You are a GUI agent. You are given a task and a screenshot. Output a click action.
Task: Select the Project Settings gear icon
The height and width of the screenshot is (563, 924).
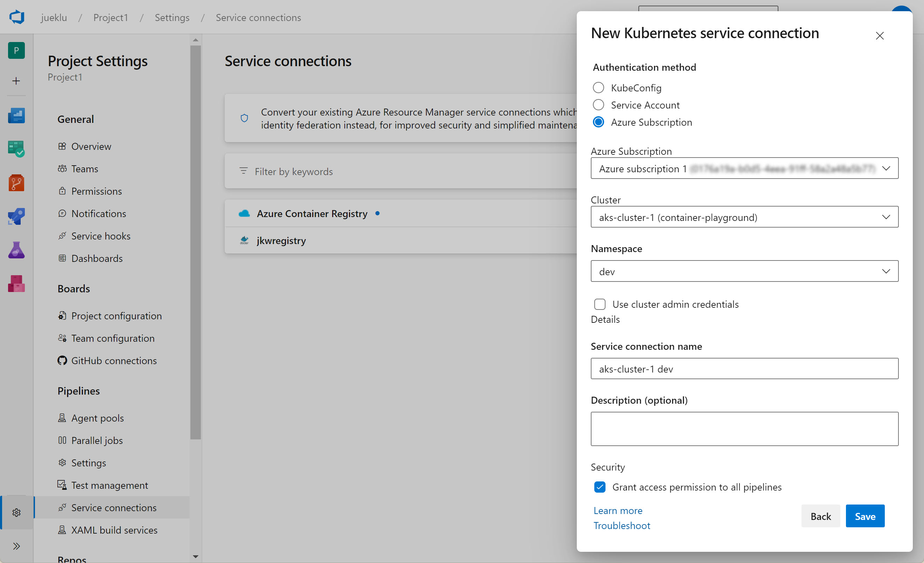point(16,512)
